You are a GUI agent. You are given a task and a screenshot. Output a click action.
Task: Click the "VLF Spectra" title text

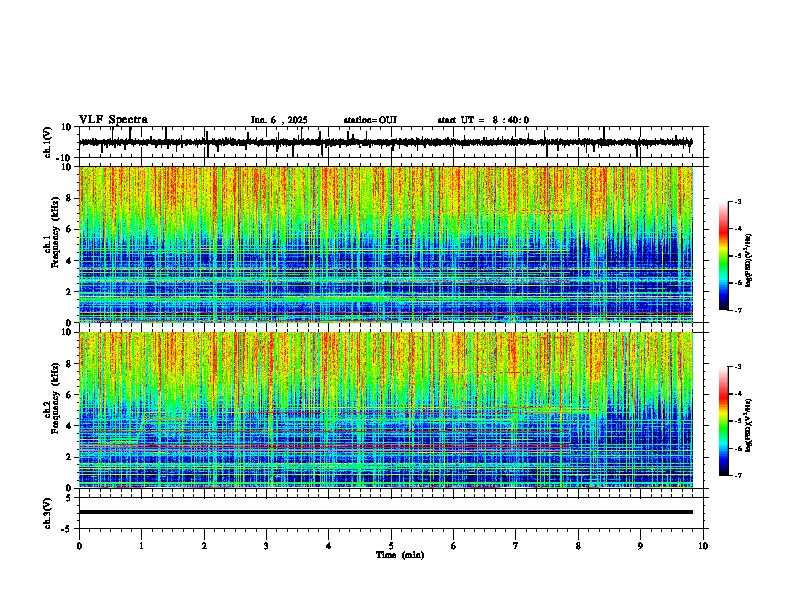click(x=113, y=120)
